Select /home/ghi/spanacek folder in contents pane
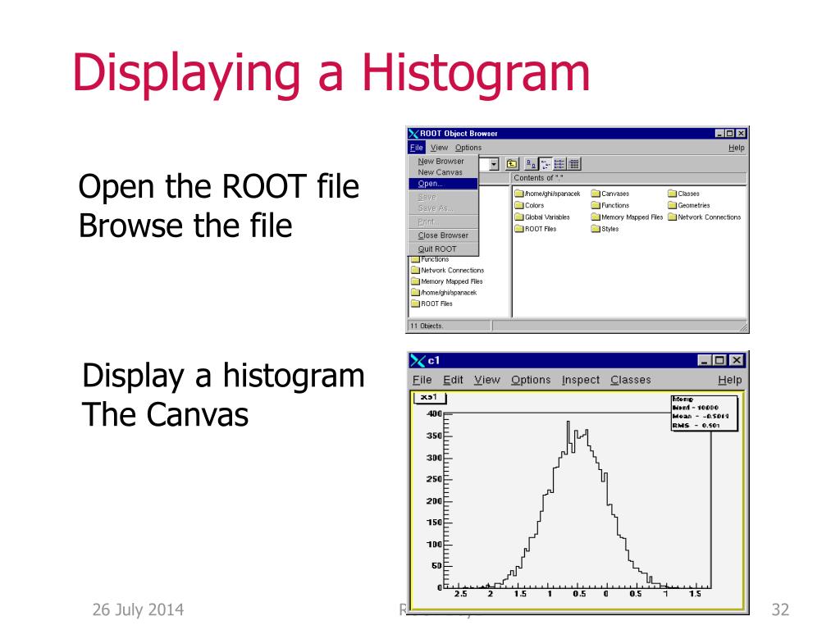 (547, 194)
